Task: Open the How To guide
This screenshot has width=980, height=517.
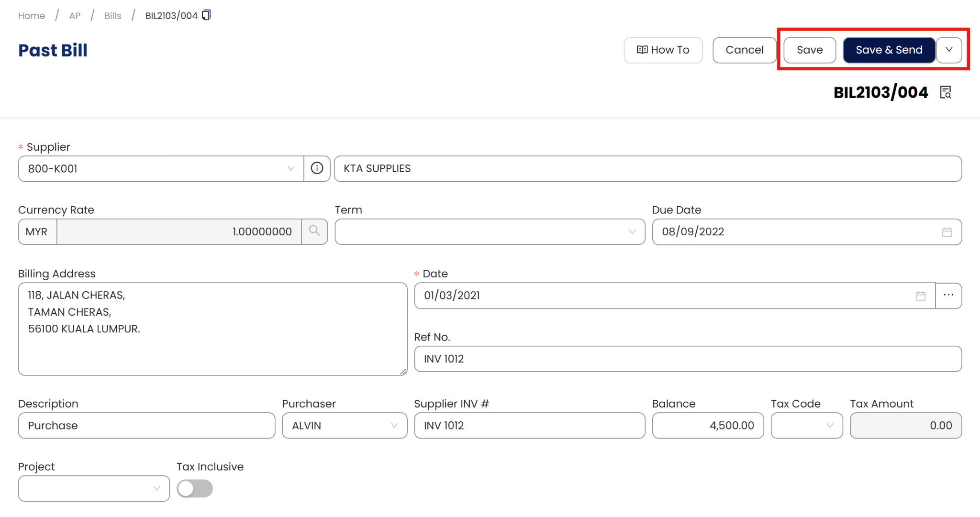Action: [663, 50]
